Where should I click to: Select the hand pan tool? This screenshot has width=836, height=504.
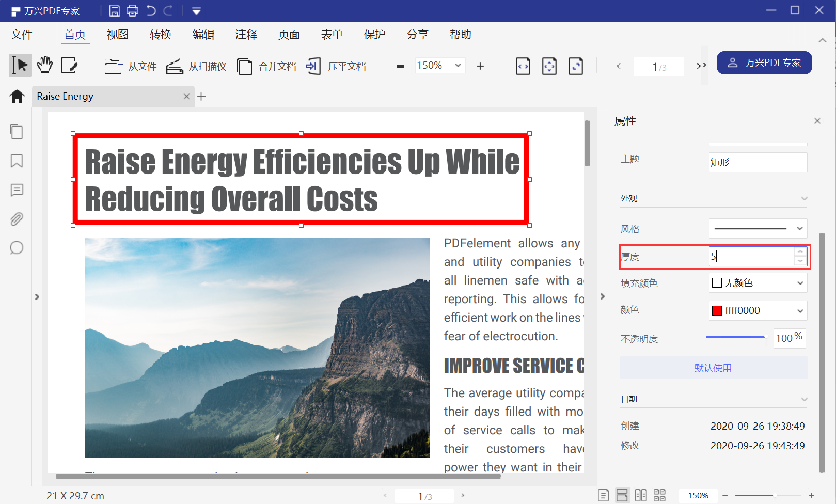click(x=45, y=65)
